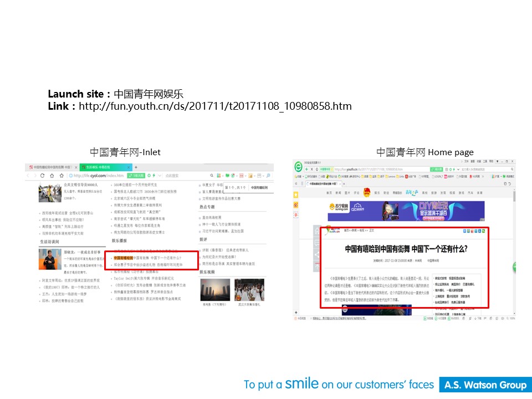Click the home icon in left browser toolbar

(51, 176)
